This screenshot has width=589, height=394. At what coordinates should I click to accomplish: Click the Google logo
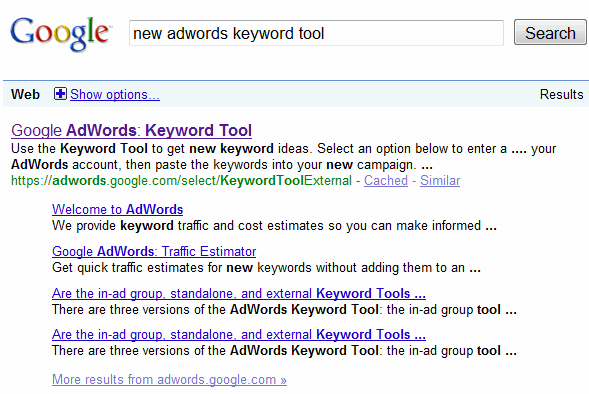(x=60, y=34)
